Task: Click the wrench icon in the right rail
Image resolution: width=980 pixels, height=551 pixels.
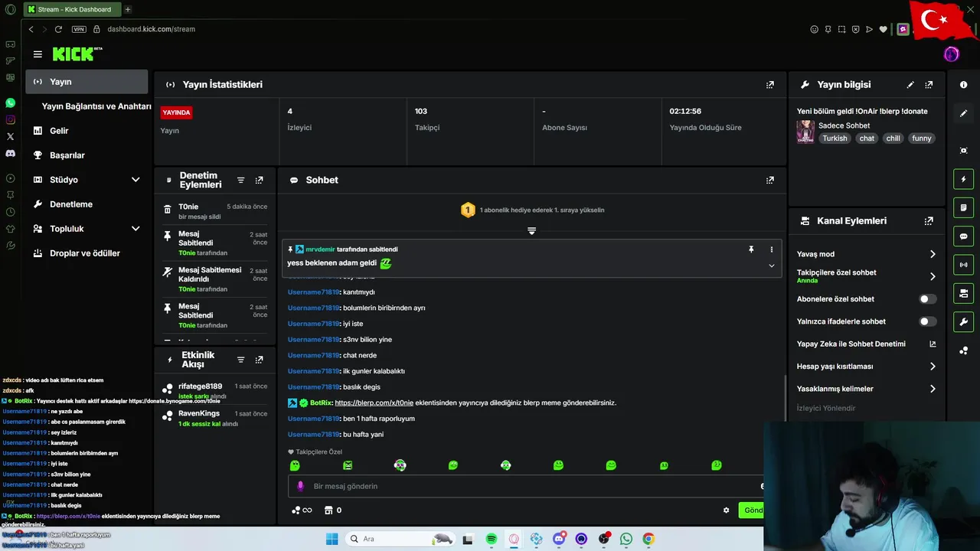Action: click(x=964, y=321)
